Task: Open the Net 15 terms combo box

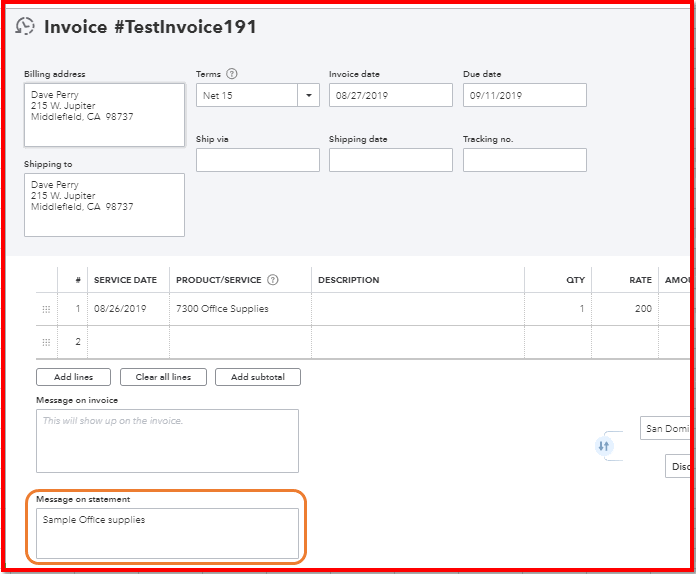Action: click(247, 96)
